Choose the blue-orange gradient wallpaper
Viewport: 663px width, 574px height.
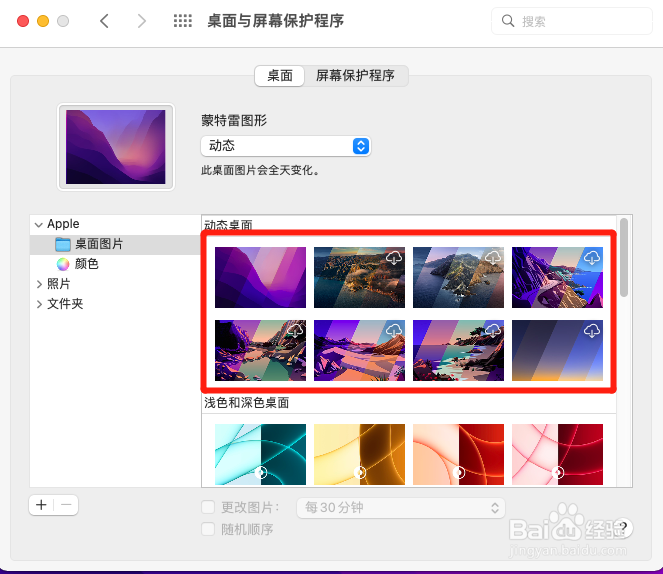[x=557, y=350]
